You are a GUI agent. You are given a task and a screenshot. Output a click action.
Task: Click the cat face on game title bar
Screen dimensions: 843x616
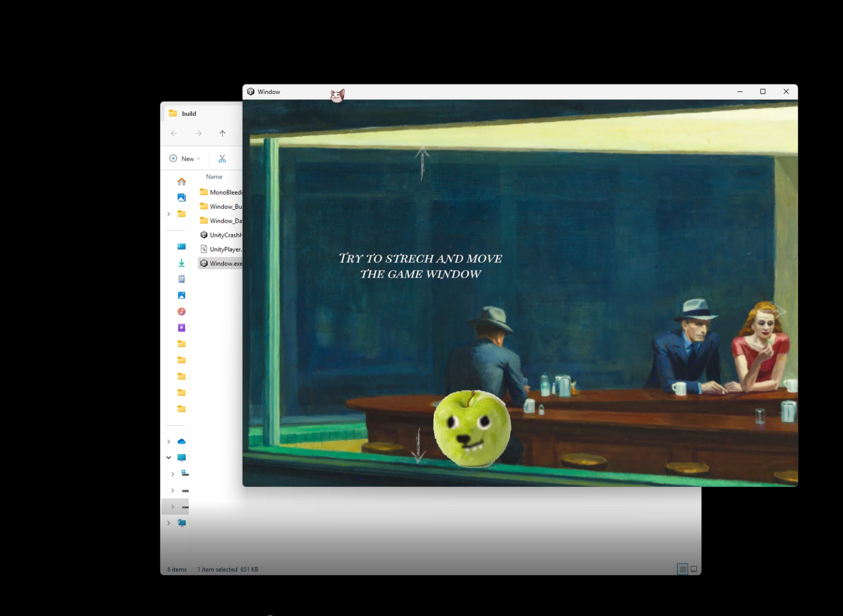coord(337,96)
